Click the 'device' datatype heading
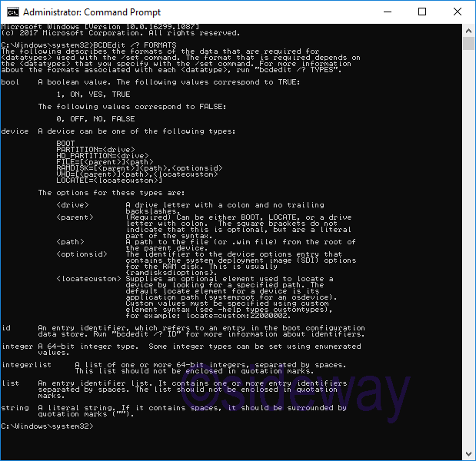 [x=15, y=131]
